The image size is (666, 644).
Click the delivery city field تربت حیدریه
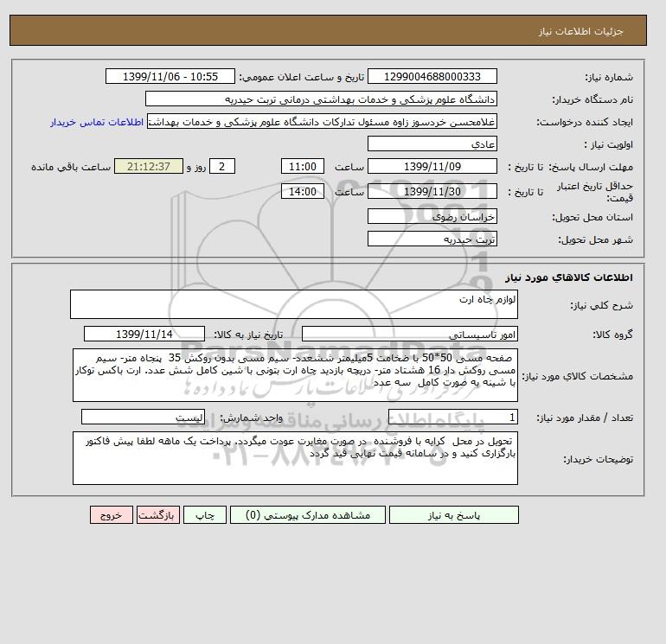coord(432,239)
